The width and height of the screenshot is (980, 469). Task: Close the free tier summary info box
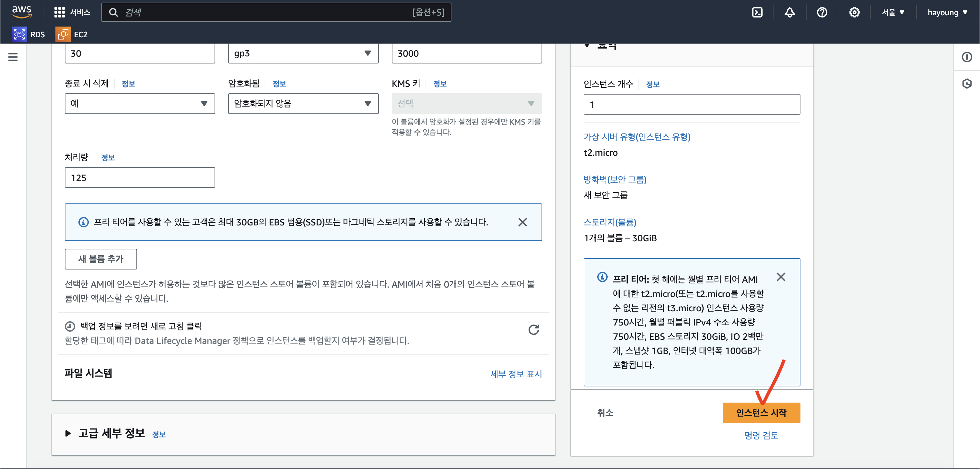(781, 277)
